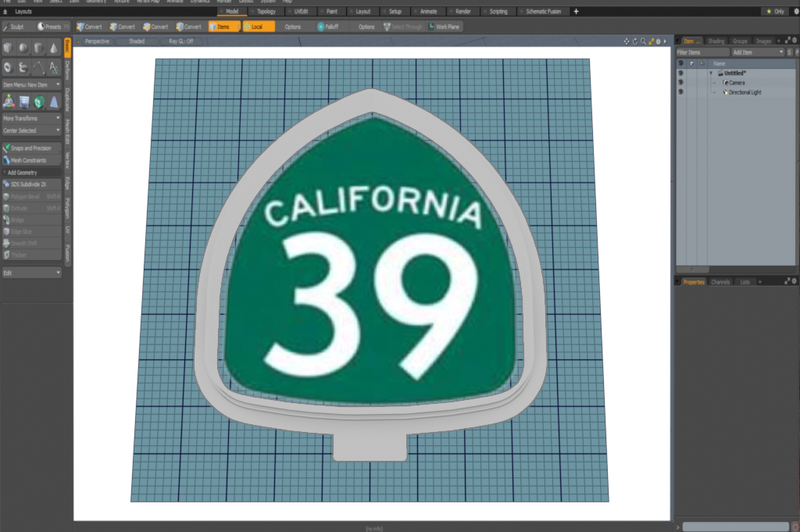This screenshot has height=532, width=800.
Task: Open Snaps and Precision
Action: [31, 148]
